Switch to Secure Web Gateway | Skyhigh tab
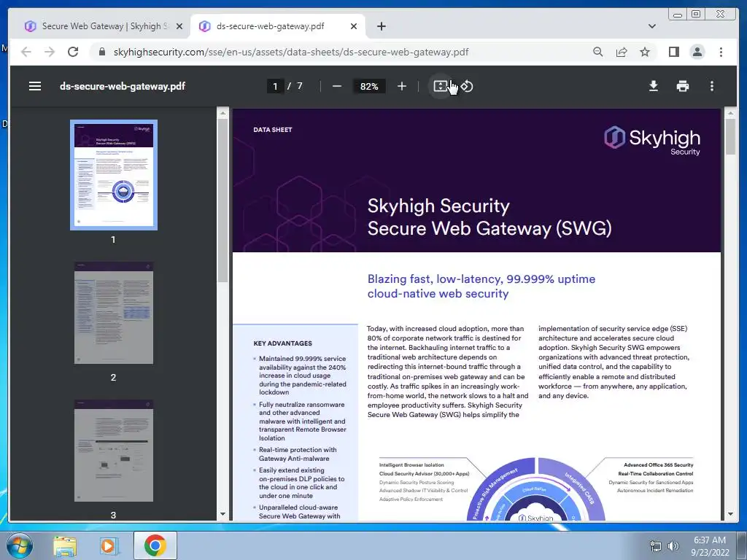The height and width of the screenshot is (560, 747). 104,26
